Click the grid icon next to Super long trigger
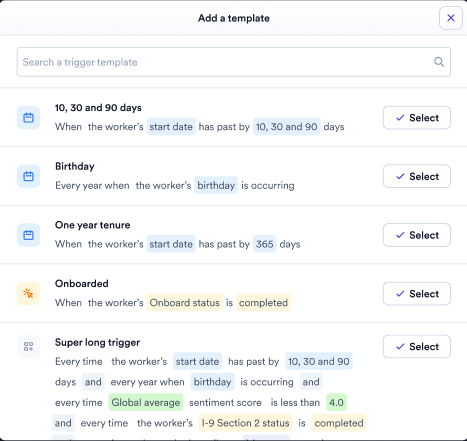 (x=28, y=346)
